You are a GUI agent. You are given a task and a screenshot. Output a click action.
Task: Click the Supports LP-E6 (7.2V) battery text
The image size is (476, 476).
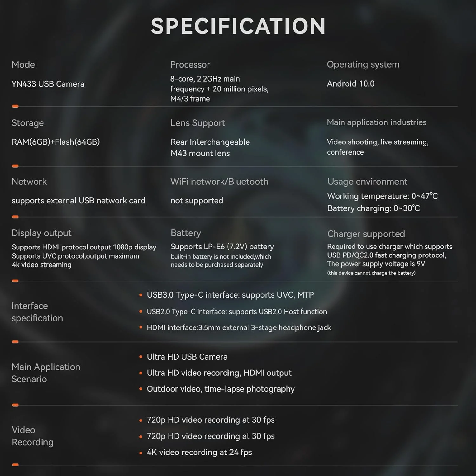pos(222,247)
